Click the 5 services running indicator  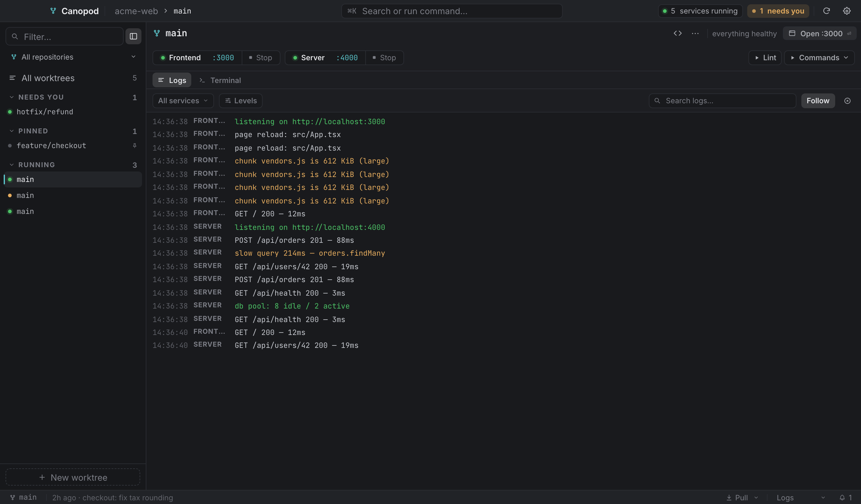700,11
